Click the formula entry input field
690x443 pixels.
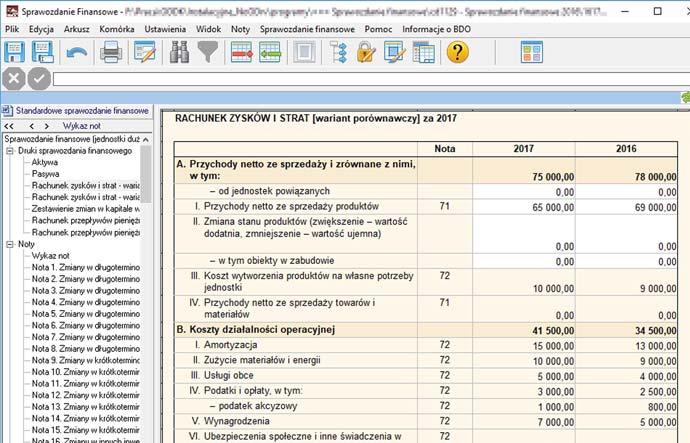tap(371, 79)
